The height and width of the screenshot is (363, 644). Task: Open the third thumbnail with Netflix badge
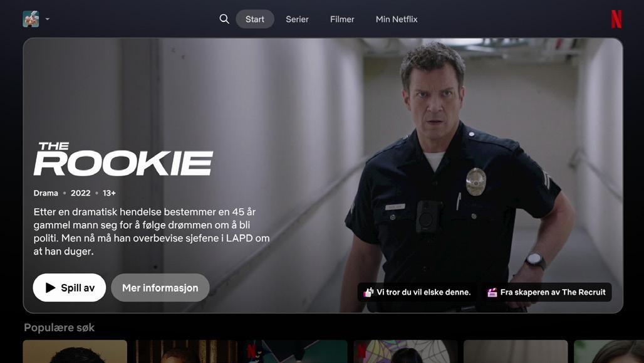[296, 352]
